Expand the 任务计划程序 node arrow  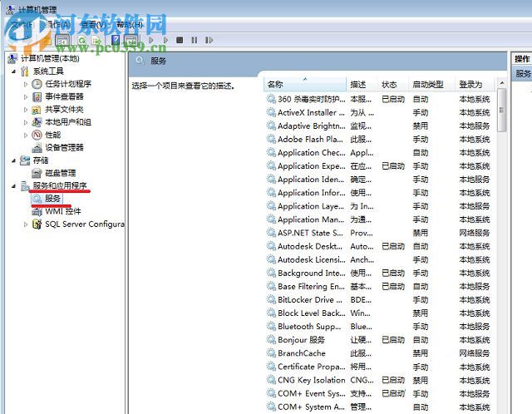(26, 84)
